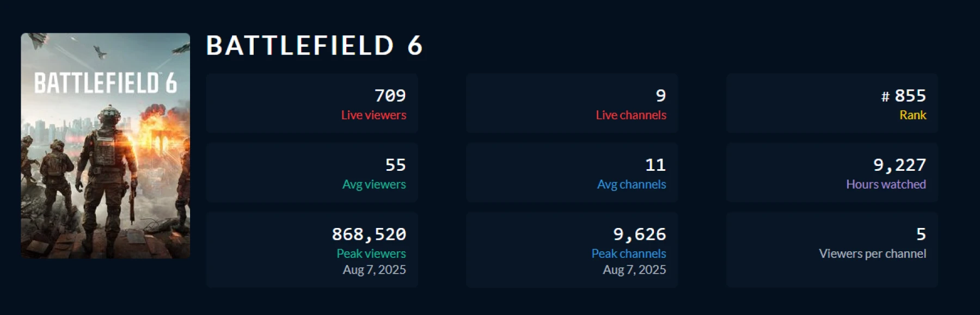Select the 55 average viewers number
Viewport: 980px width, 315px height.
point(395,165)
